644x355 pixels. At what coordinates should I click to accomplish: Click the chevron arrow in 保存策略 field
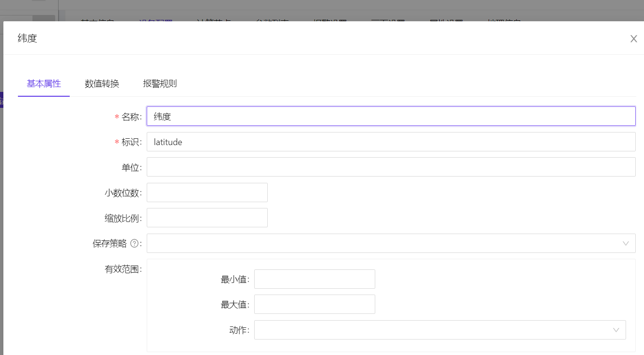pyautogui.click(x=626, y=243)
